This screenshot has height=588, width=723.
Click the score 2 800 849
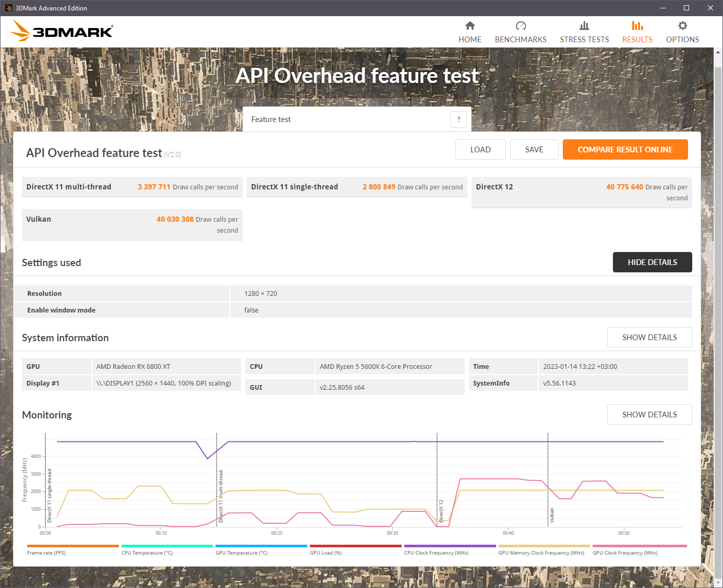click(x=379, y=187)
